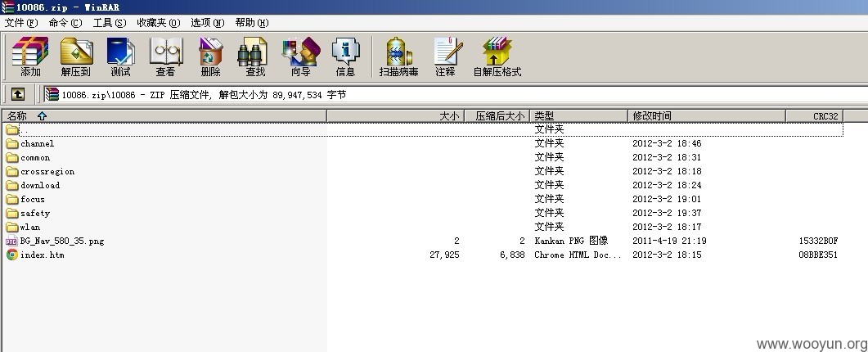The image size is (868, 352).
Task: Select the common folder icon
Action: pos(12,158)
